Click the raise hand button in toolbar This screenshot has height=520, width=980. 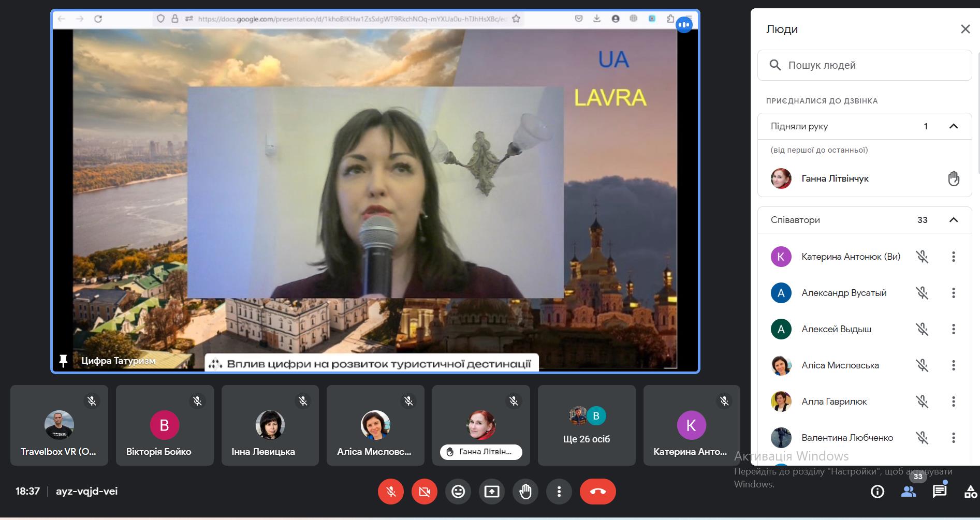click(525, 492)
